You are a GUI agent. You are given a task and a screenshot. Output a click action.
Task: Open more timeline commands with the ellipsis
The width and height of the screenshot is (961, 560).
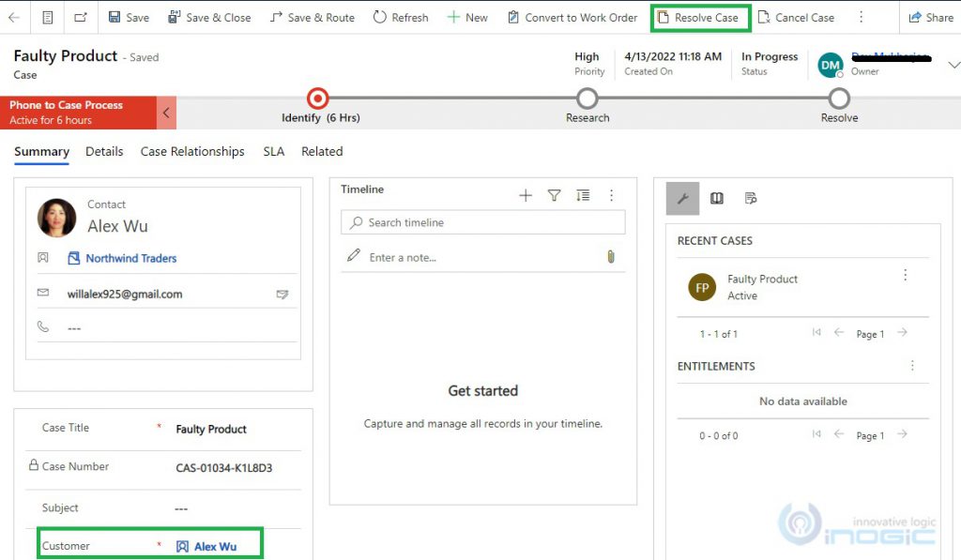(x=612, y=195)
